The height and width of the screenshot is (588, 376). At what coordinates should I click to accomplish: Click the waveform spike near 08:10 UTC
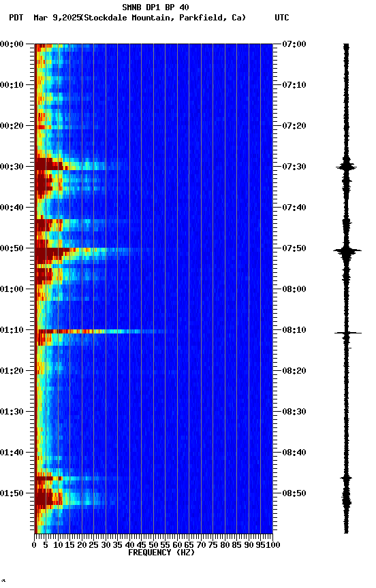click(348, 333)
